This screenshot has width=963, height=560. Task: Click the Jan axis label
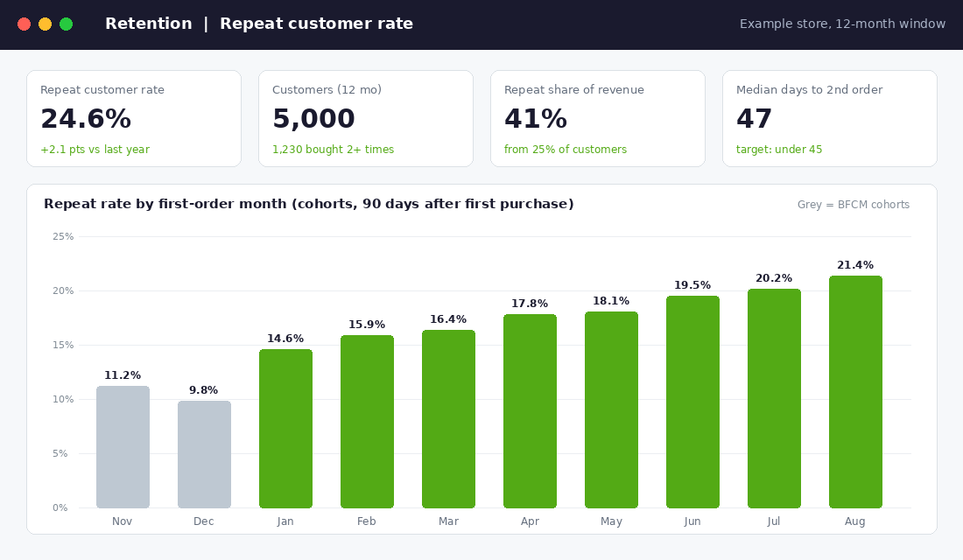point(285,521)
